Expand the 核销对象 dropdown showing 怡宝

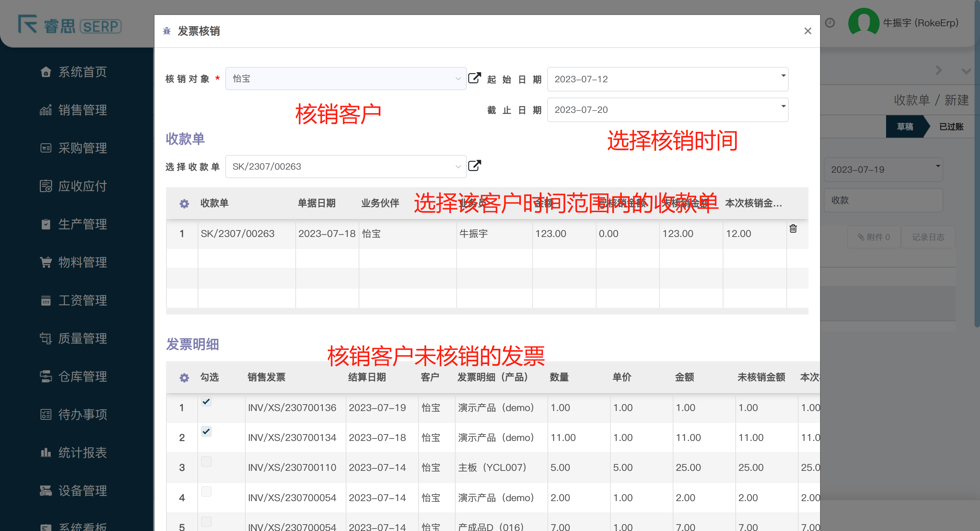coord(345,79)
